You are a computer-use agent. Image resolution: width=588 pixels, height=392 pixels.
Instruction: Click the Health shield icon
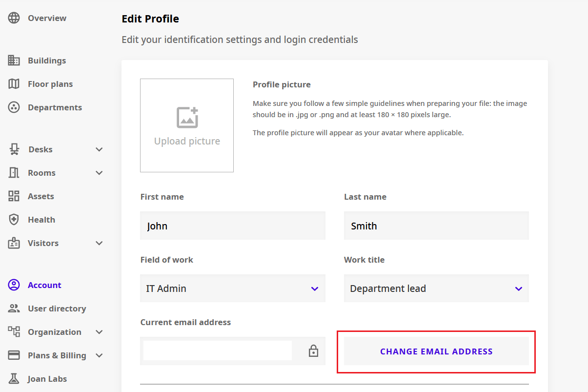(x=14, y=219)
